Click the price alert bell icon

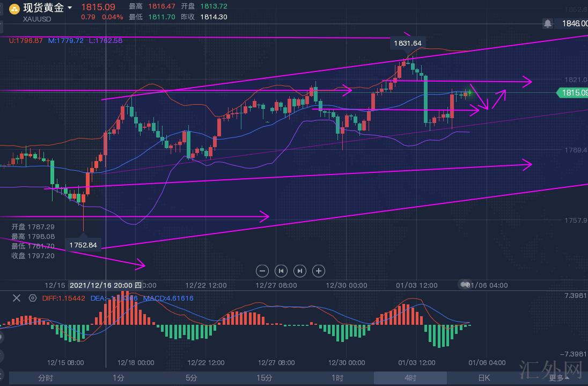548,24
